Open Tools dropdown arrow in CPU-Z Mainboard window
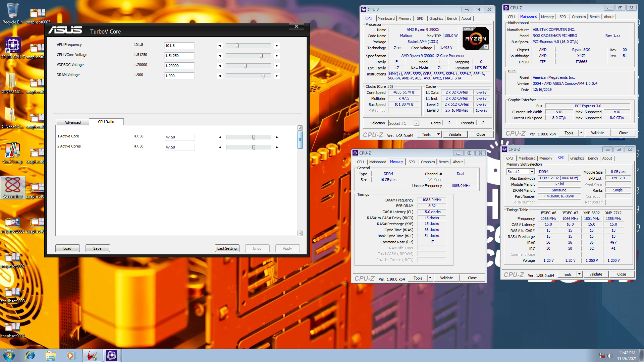The width and height of the screenshot is (644, 362). (x=581, y=133)
